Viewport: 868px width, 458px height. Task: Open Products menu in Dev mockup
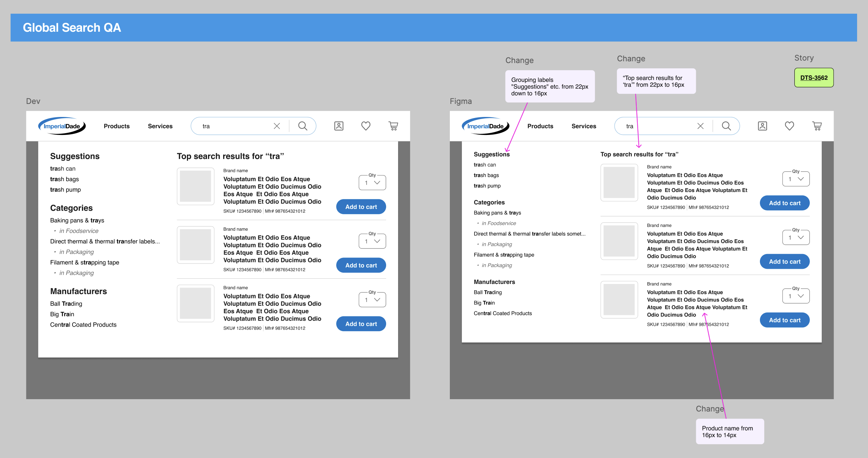pos(117,126)
